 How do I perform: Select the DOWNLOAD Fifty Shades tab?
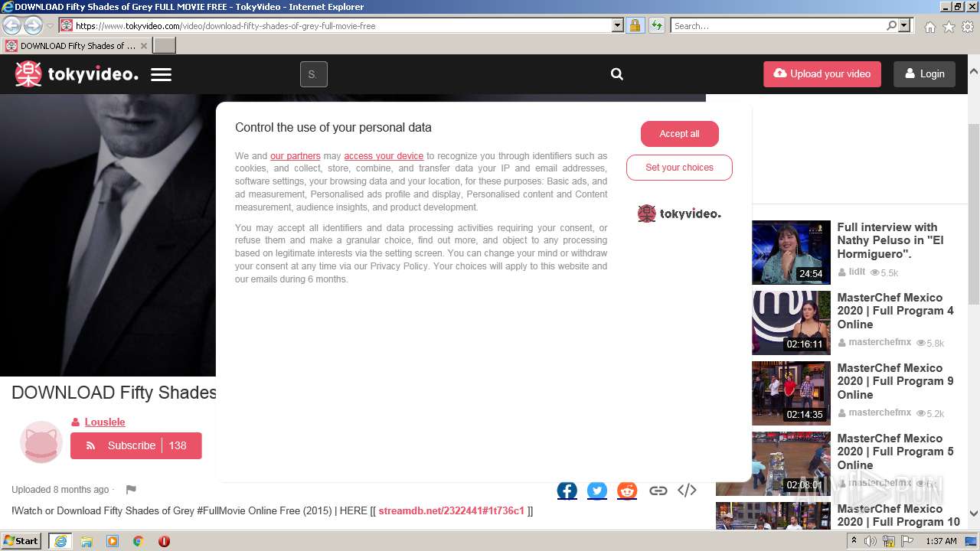pyautogui.click(x=77, y=46)
